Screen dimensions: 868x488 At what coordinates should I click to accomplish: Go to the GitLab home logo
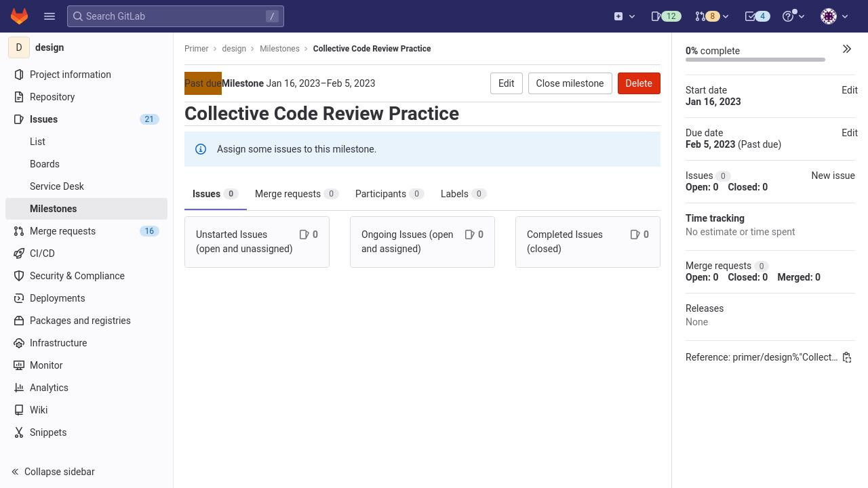tap(19, 16)
